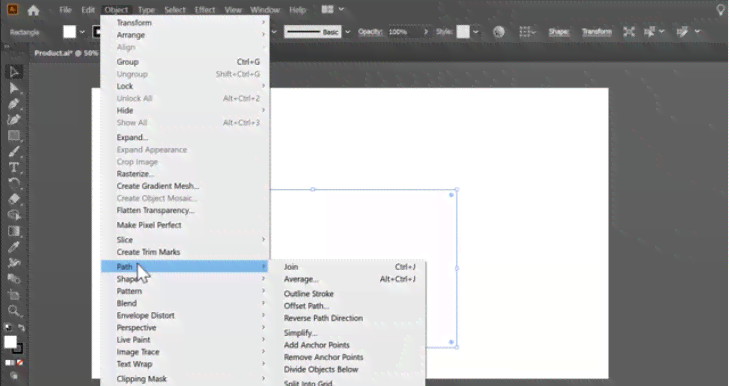Open the View menu
This screenshot has height=386, width=729.
tap(233, 10)
